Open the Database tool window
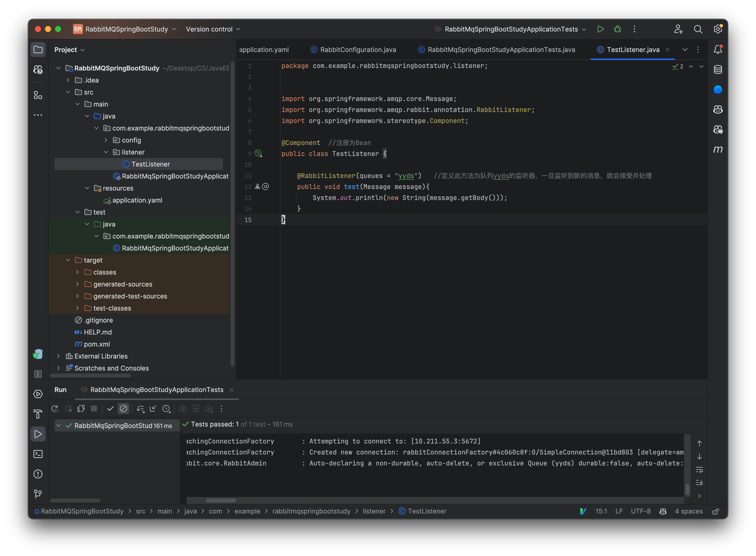The image size is (756, 556). (718, 70)
